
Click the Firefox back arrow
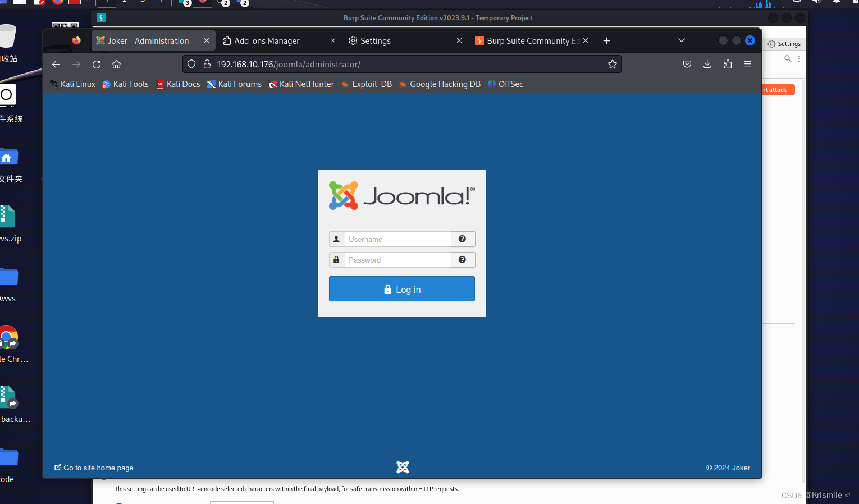56,65
